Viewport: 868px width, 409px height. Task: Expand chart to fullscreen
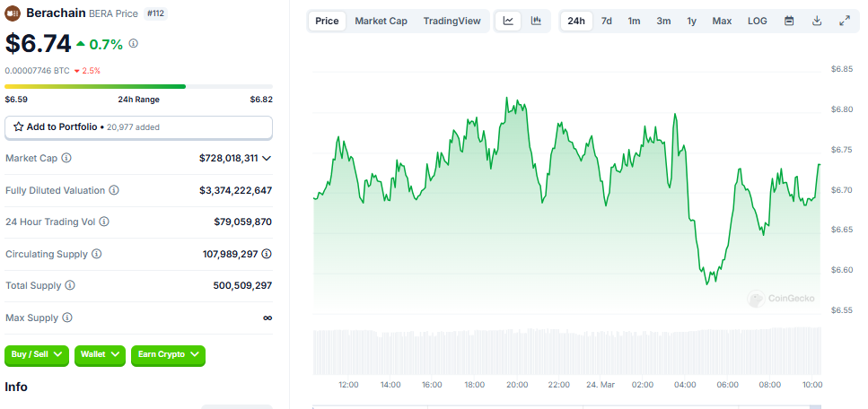click(x=845, y=21)
